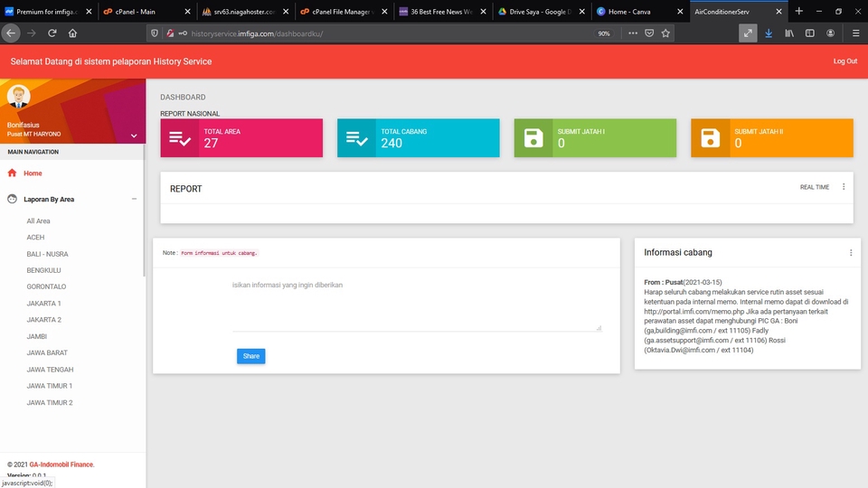Click the site permissions icon near the URL
Viewport: 868px width, 488px height.
pos(183,33)
